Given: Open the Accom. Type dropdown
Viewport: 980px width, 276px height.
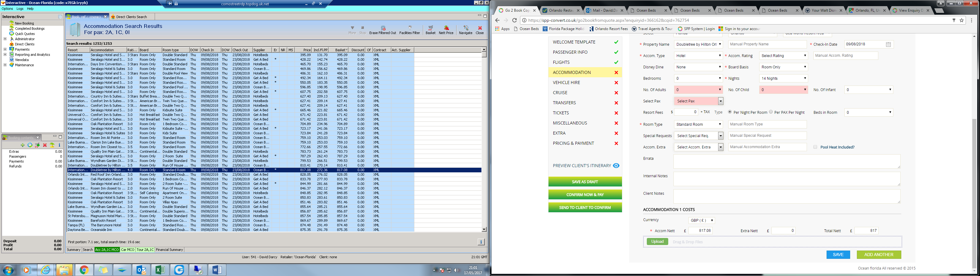Looking at the screenshot, I should tap(698, 56).
